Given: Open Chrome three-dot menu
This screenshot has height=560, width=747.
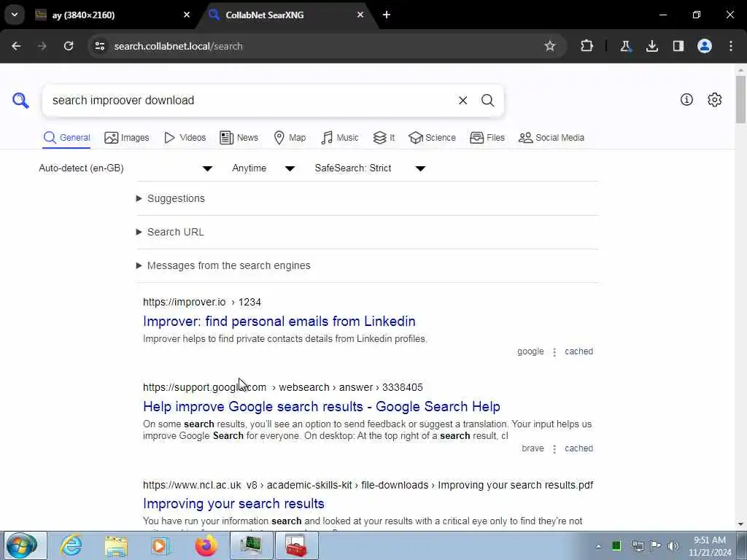Looking at the screenshot, I should click(731, 46).
